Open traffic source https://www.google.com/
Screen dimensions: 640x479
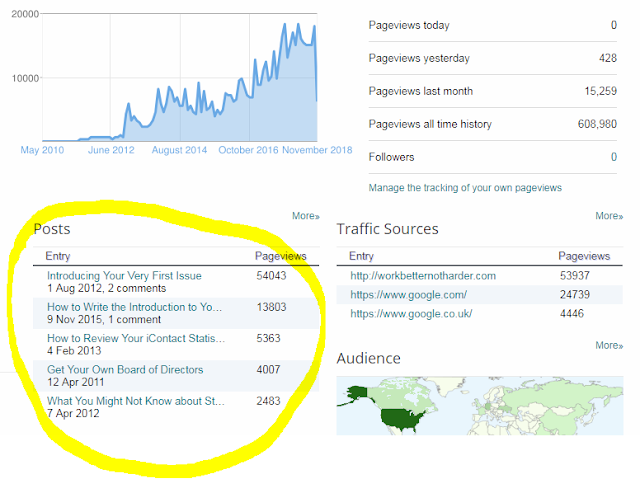[x=408, y=295]
